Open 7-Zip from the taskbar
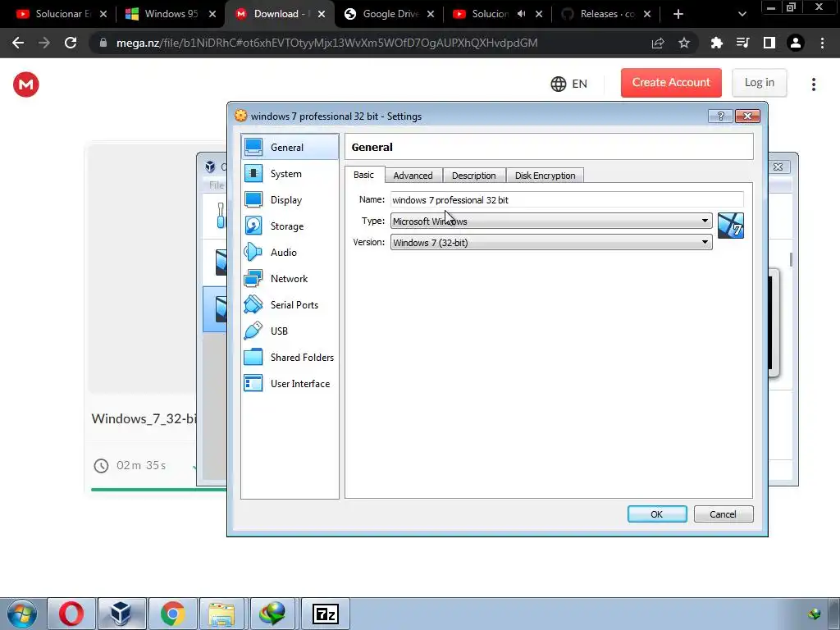Image resolution: width=840 pixels, height=630 pixels. click(x=325, y=614)
